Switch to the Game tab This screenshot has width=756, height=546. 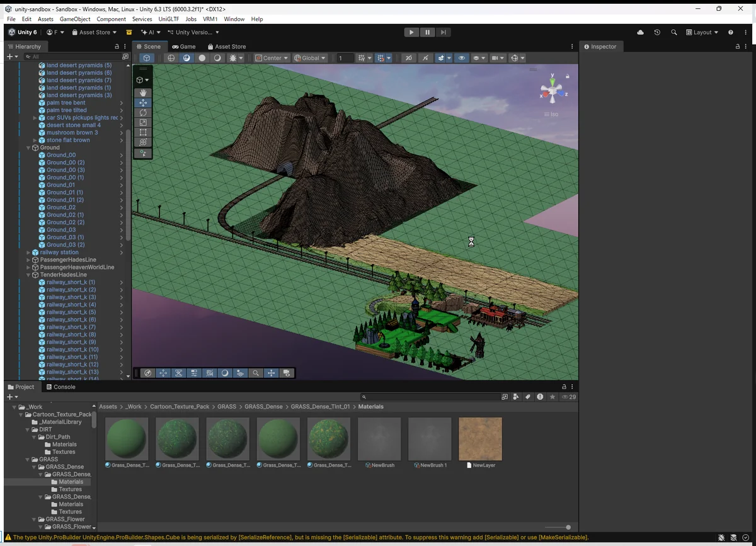point(183,47)
